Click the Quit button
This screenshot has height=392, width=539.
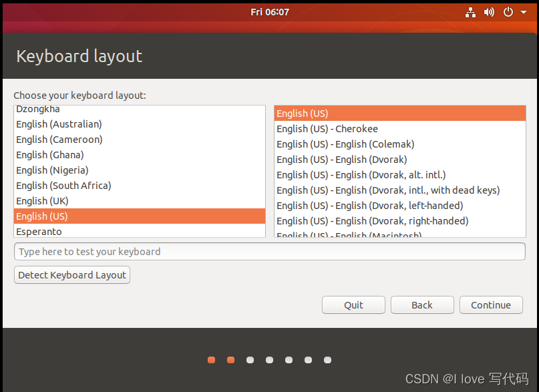[x=353, y=305]
